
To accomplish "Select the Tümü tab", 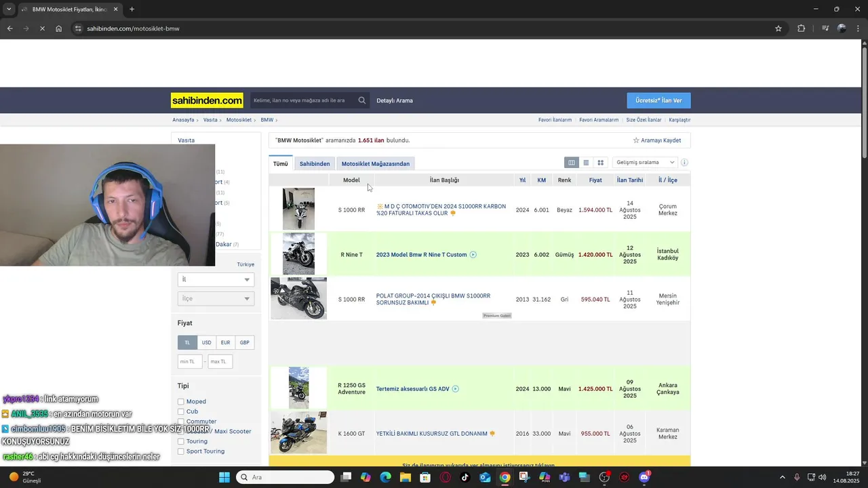I will coord(281,163).
